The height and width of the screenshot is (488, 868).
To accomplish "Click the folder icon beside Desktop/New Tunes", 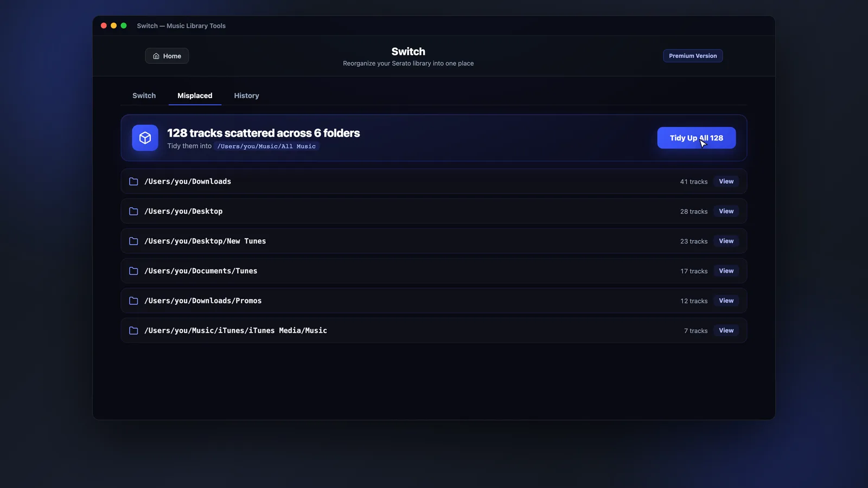I will click(133, 241).
